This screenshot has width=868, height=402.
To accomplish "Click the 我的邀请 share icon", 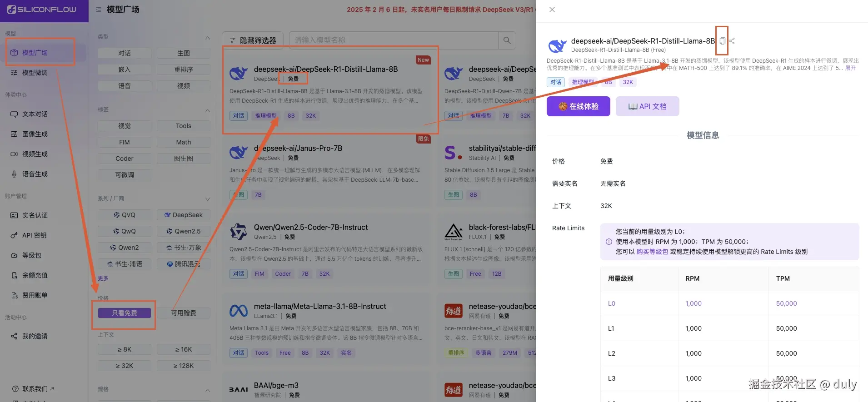I will pyautogui.click(x=14, y=336).
